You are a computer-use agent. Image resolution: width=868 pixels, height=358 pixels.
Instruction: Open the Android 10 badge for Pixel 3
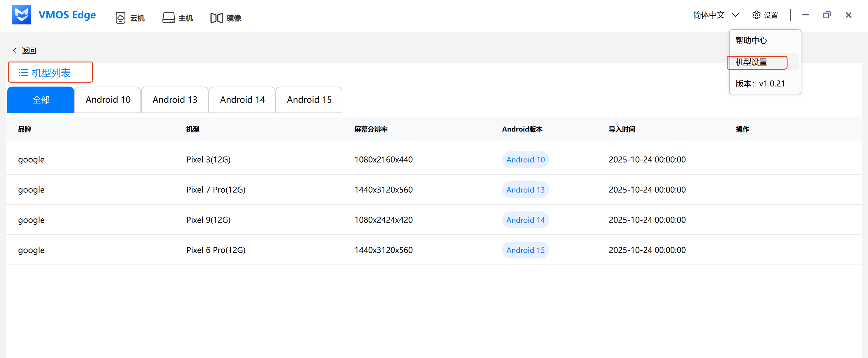click(525, 160)
